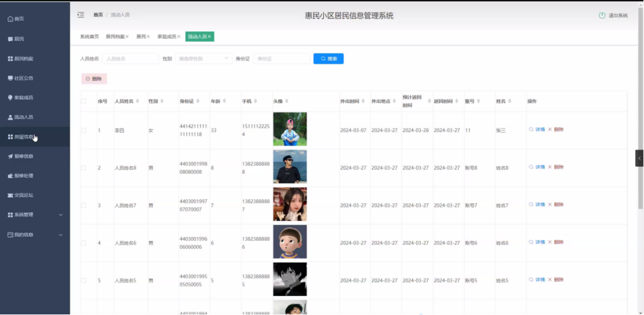Go to 居民 sidebar item
Viewport: 644px width, 315px height.
coord(35,39)
